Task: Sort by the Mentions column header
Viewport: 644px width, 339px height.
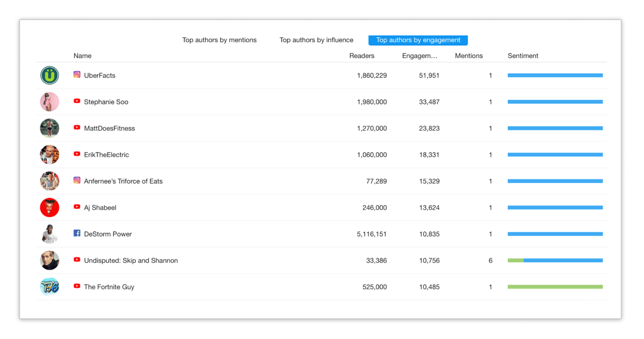Action: pyautogui.click(x=468, y=56)
